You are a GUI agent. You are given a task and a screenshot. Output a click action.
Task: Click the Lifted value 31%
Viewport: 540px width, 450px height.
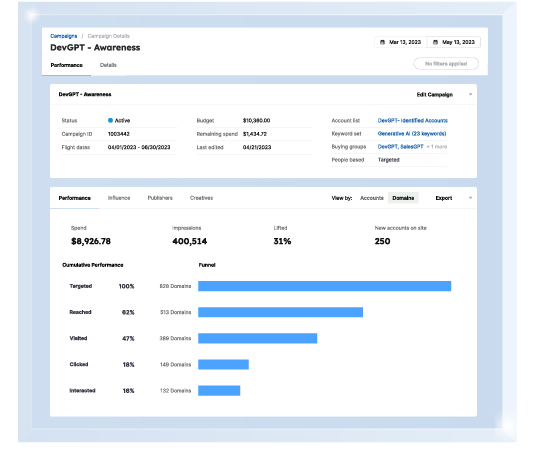click(282, 241)
